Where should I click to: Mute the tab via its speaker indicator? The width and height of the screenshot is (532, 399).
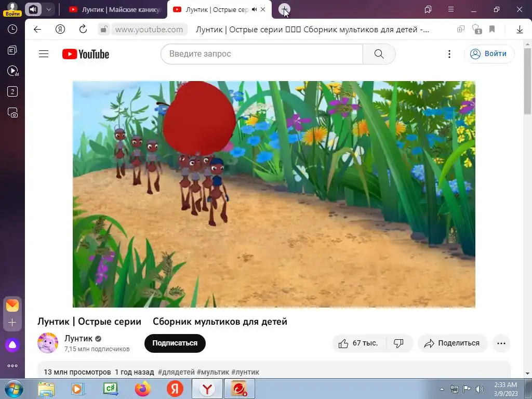pos(255,9)
